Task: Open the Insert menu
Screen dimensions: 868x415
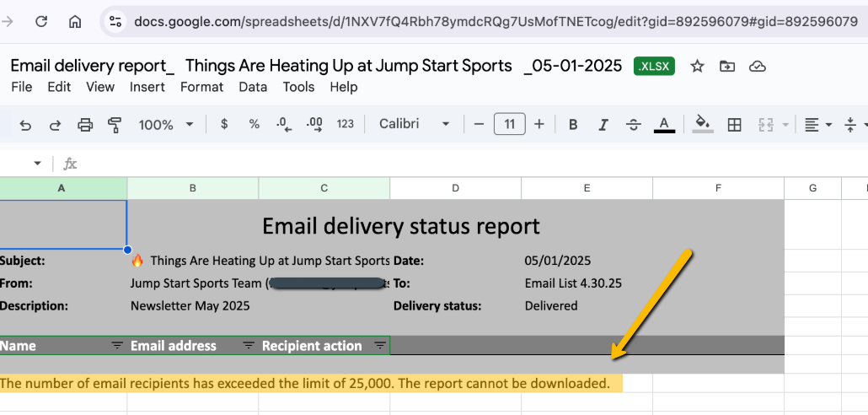Action: point(147,87)
